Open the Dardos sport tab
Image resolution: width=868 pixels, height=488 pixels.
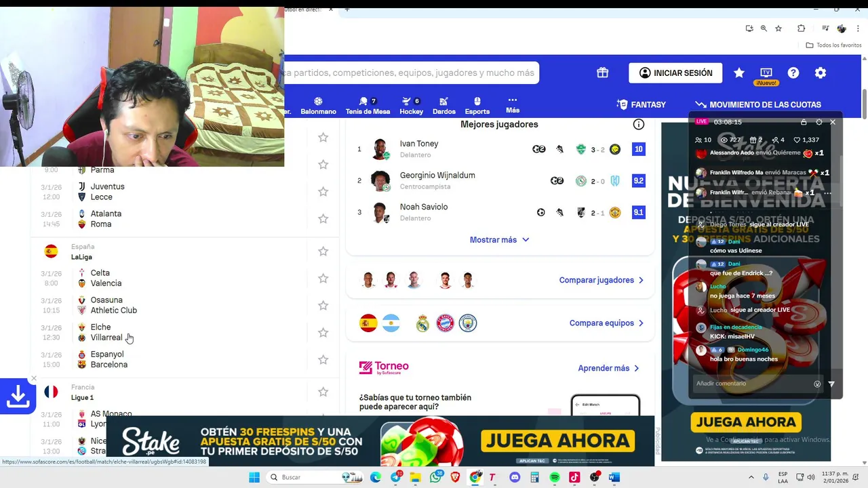[x=443, y=106]
